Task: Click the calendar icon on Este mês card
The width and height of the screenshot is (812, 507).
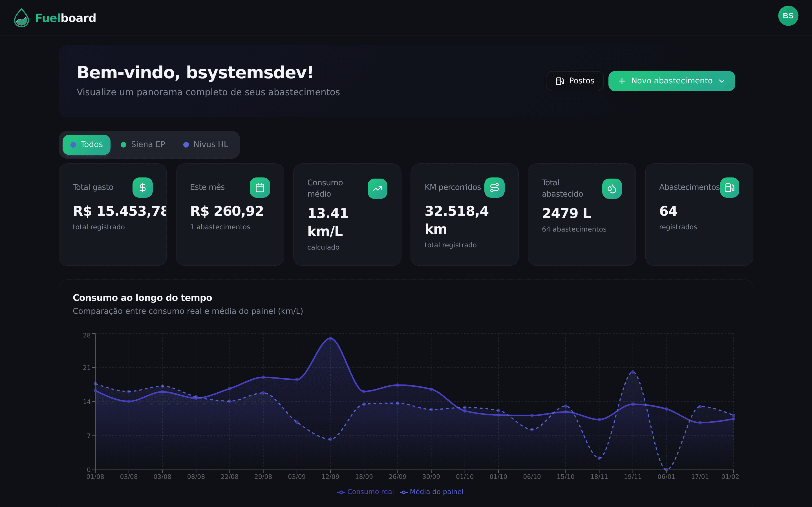Action: [x=260, y=187]
